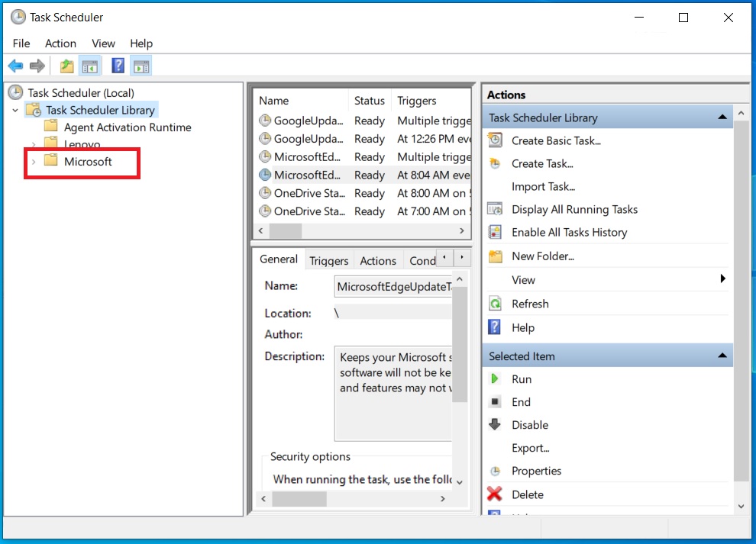Click Export... action
Image resolution: width=756 pixels, height=544 pixels.
pos(531,448)
